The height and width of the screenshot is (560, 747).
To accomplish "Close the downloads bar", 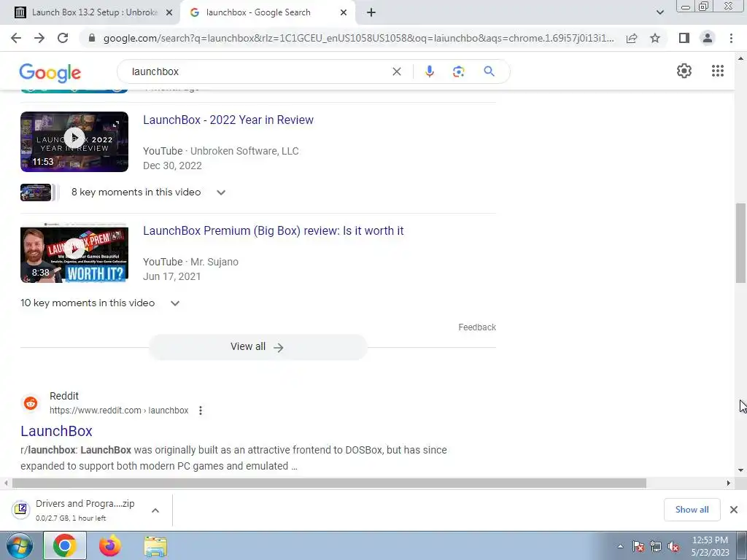I will click(734, 510).
